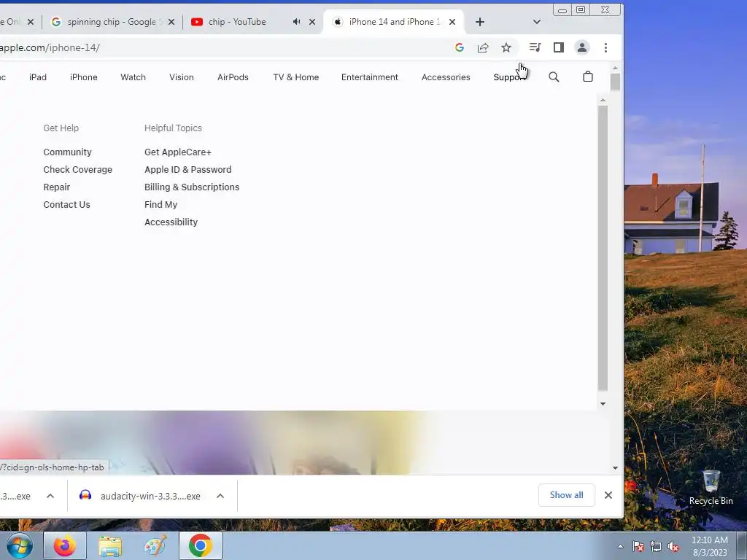The height and width of the screenshot is (560, 747).
Task: Expand options for the first .exe download
Action: [x=50, y=496]
